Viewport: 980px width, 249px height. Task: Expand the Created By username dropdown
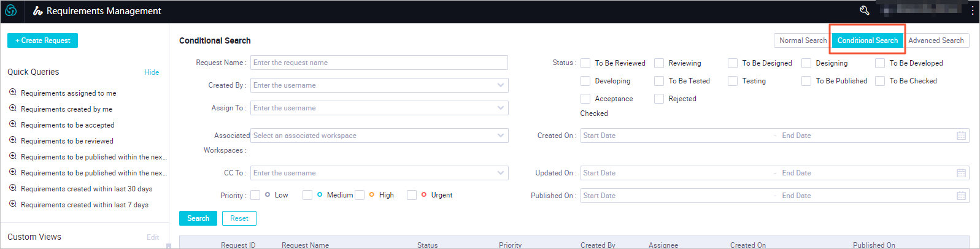pos(501,85)
